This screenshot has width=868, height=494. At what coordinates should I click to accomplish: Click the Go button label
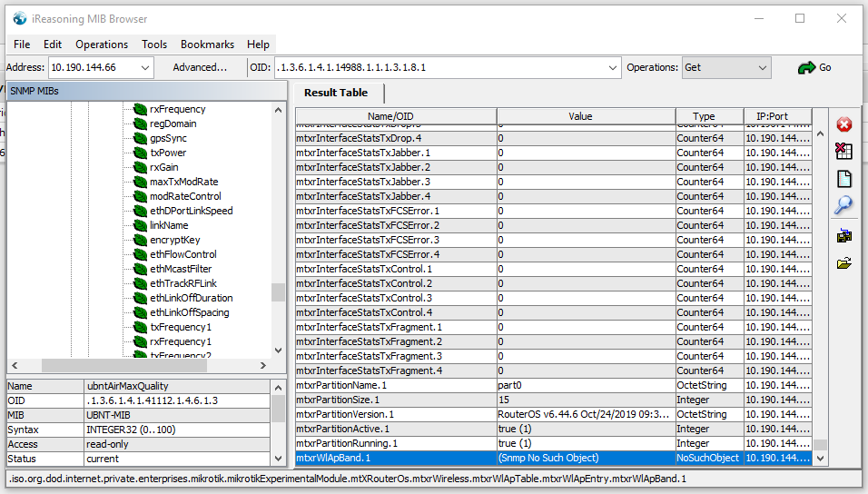(x=824, y=67)
